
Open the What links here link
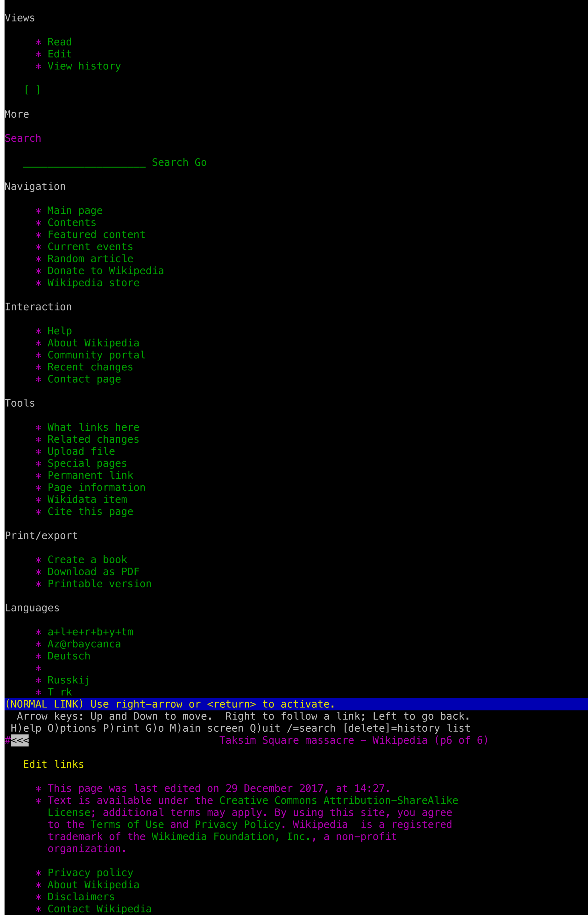coord(93,427)
